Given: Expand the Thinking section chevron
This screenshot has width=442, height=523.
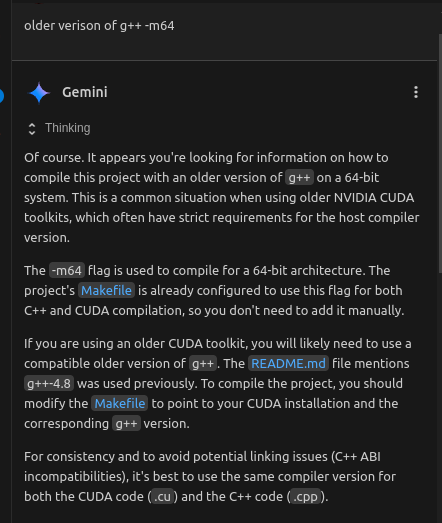Looking at the screenshot, I should click(32, 129).
